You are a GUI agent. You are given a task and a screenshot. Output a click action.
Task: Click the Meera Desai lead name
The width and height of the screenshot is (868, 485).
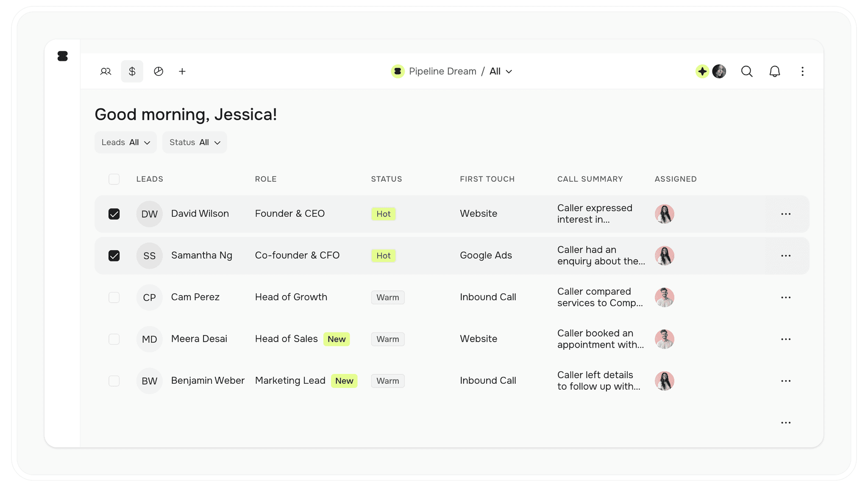point(199,339)
